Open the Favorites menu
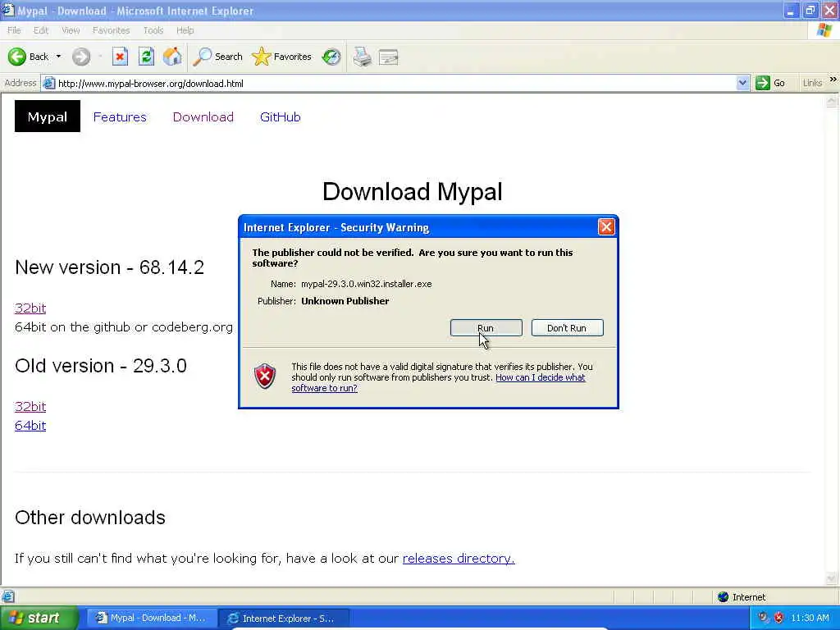The image size is (840, 630). [111, 30]
